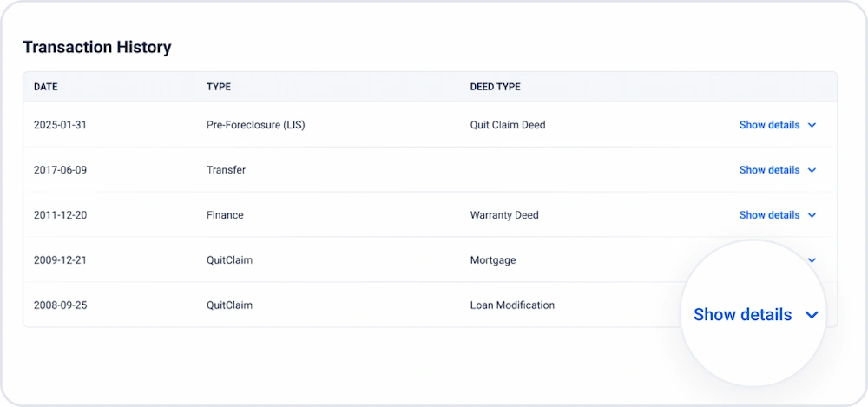Expand the 2025-01-31 row chevron arrow
The image size is (868, 407).
coord(812,125)
